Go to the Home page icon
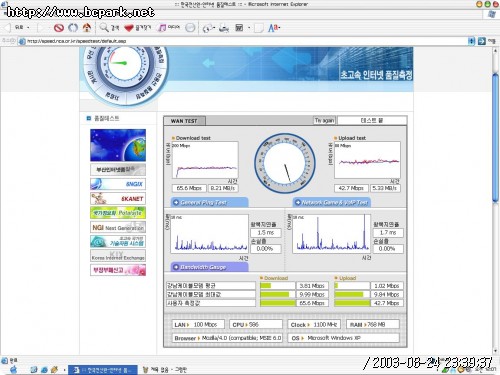Screen dimensions: 500x375 [x=87, y=28]
